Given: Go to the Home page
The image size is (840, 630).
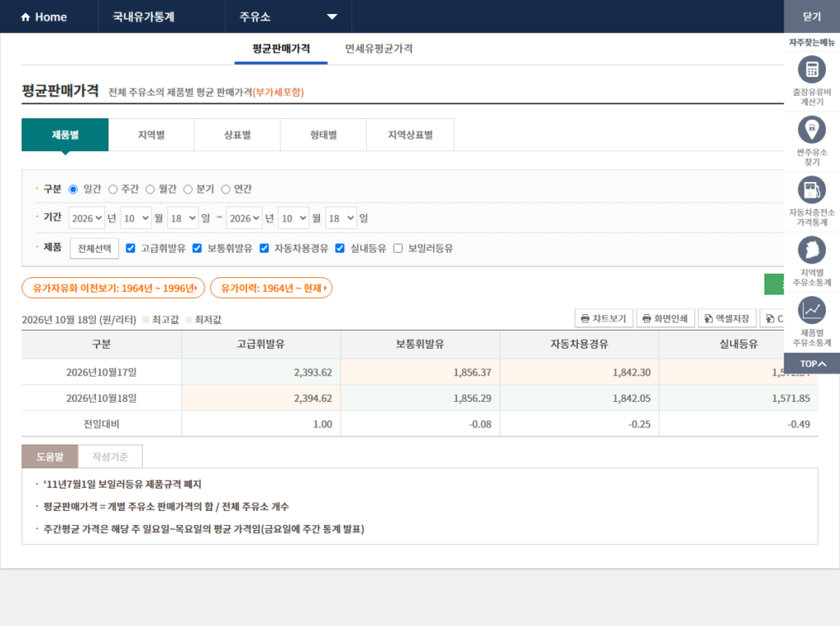Looking at the screenshot, I should coord(44,17).
